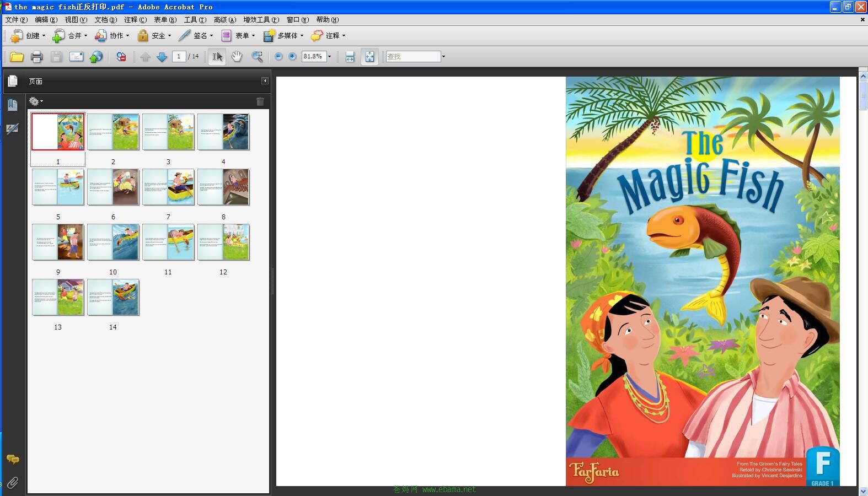868x496 pixels.
Task: Click the upload to web globe icon
Action: [96, 57]
